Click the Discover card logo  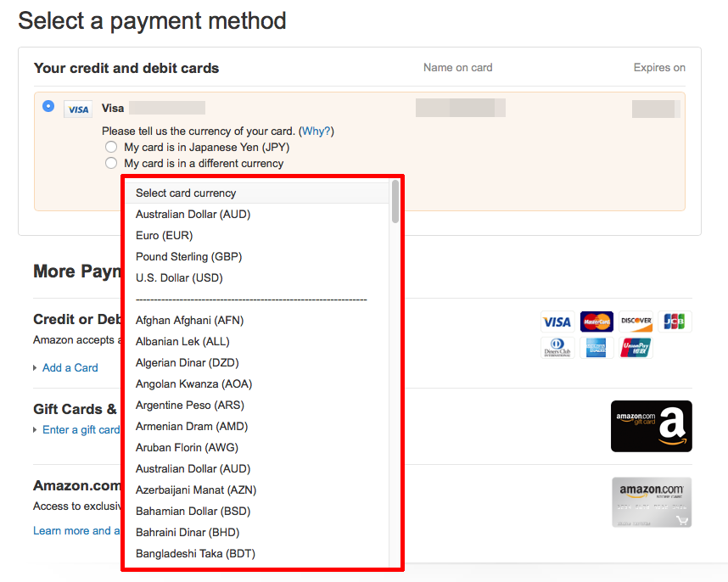[636, 322]
